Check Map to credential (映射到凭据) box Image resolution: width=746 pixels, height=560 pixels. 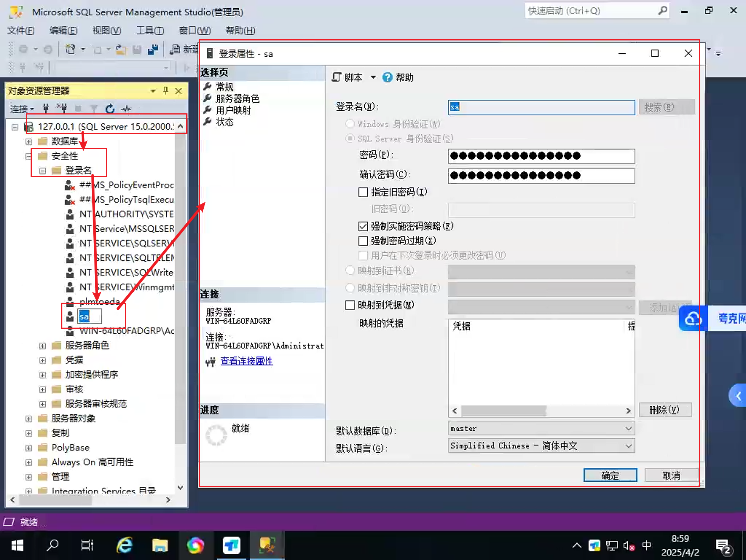(350, 305)
